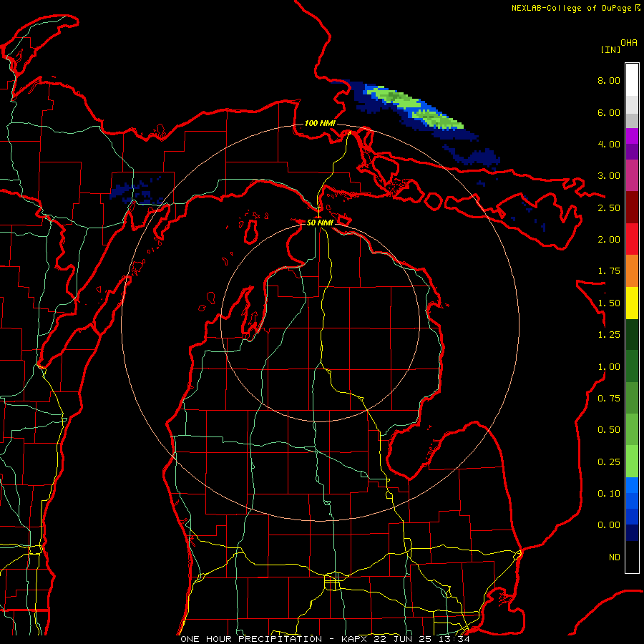Screen dimensions: 644x644
Task: Select the 0.25 legend value
Action: click(609, 462)
